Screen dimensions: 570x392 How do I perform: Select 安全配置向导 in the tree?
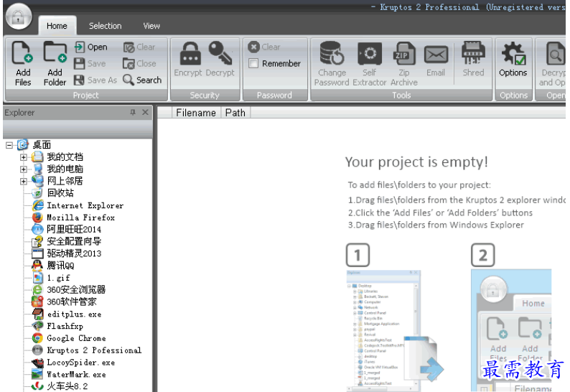point(74,241)
